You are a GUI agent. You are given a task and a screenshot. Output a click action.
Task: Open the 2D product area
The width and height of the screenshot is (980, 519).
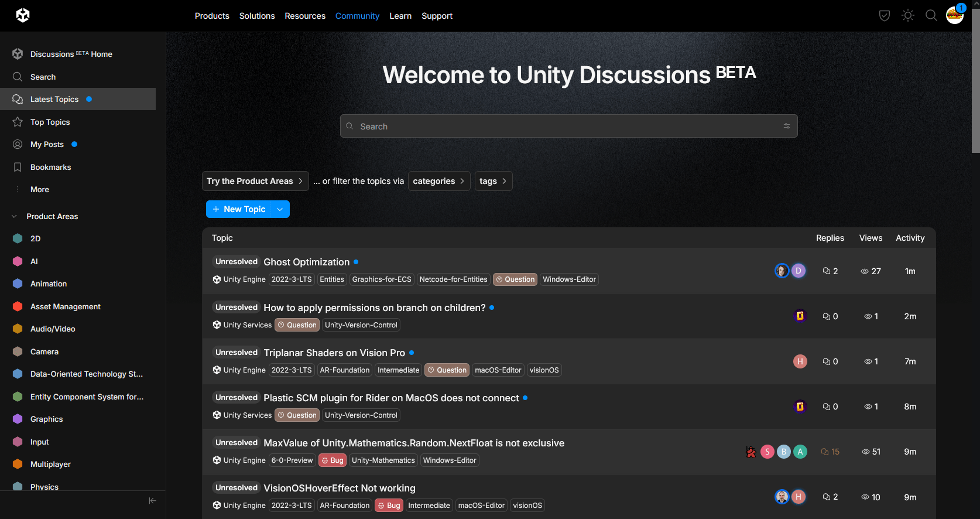(78, 238)
